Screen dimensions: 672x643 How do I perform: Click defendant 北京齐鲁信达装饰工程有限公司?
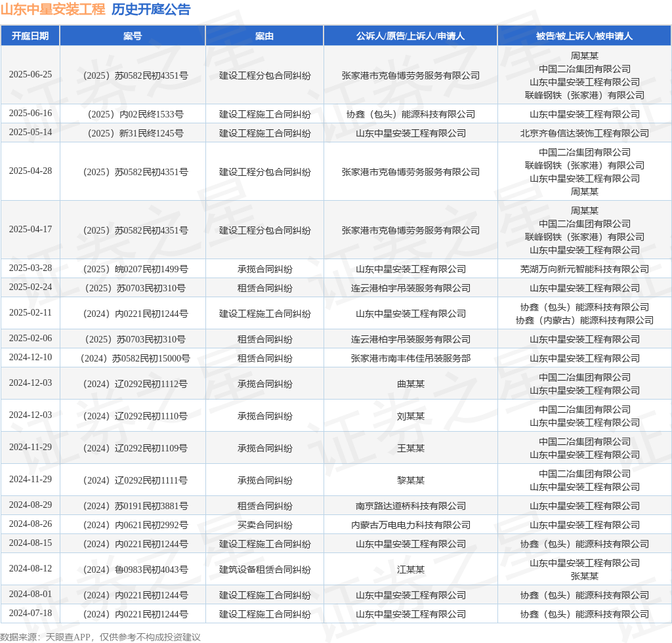click(x=584, y=133)
